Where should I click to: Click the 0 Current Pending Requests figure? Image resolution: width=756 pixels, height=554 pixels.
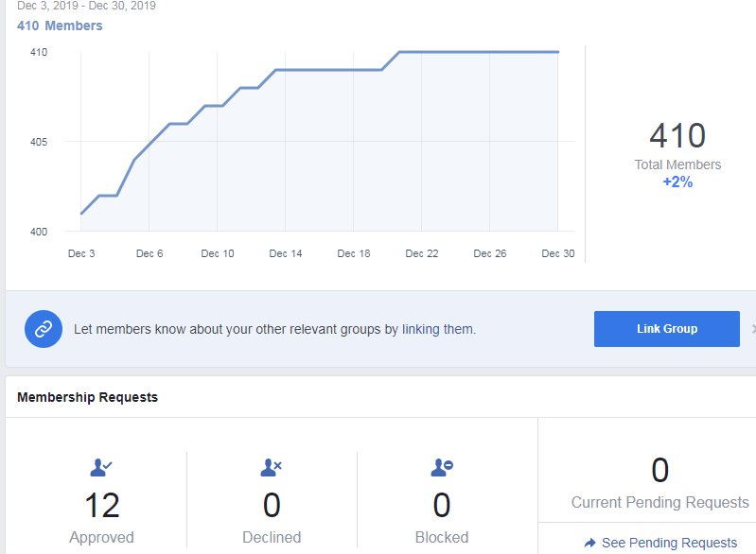point(660,470)
